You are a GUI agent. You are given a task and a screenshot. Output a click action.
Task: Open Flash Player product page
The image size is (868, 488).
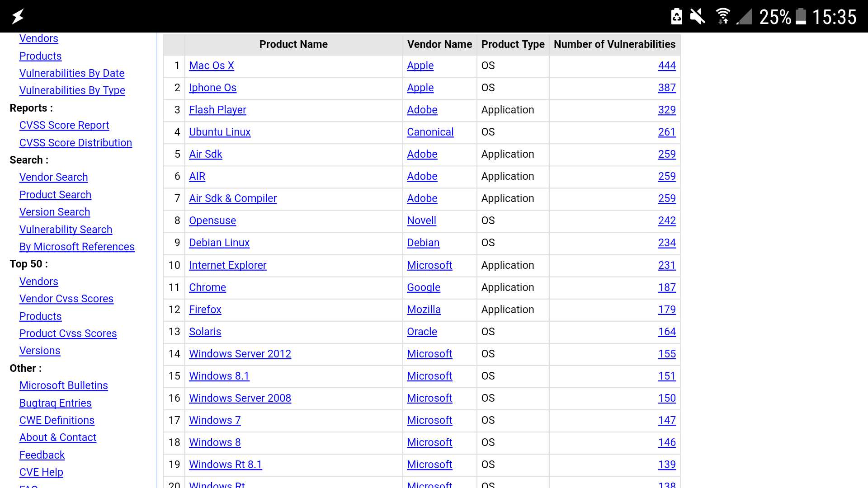click(217, 110)
